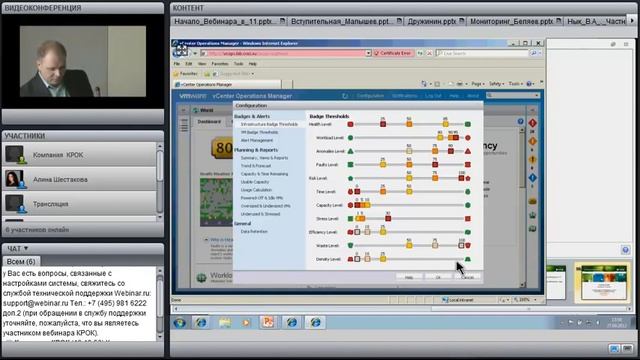The image size is (640, 360).
Task: Click the red Density Level start icon
Action: tap(350, 259)
